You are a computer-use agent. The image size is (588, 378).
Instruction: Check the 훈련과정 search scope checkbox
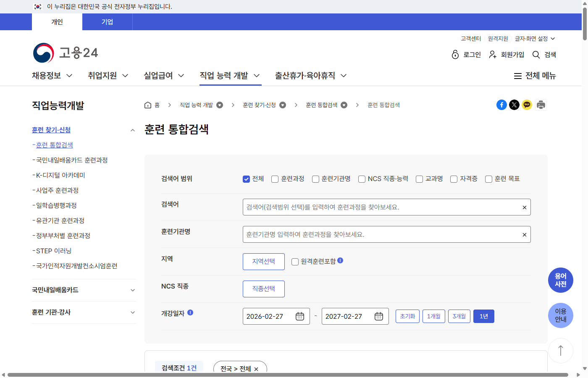click(x=275, y=179)
